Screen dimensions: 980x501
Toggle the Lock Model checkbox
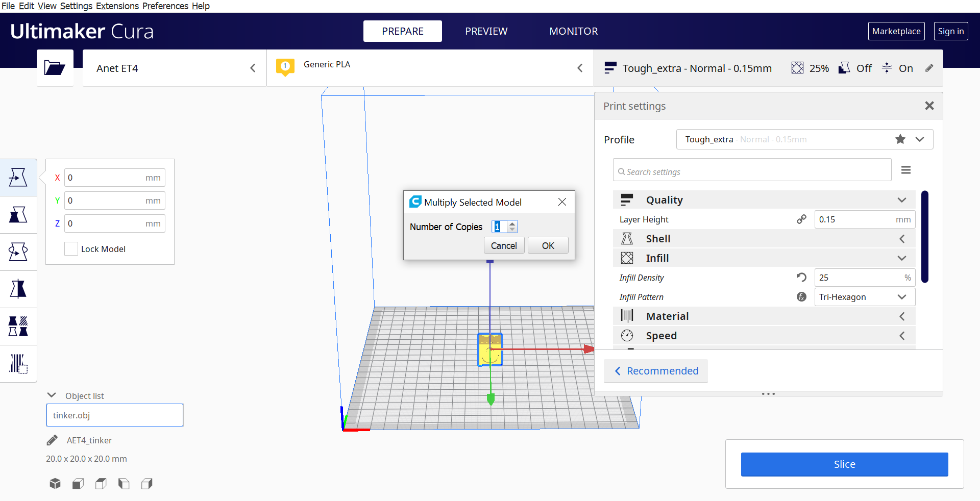pos(71,249)
